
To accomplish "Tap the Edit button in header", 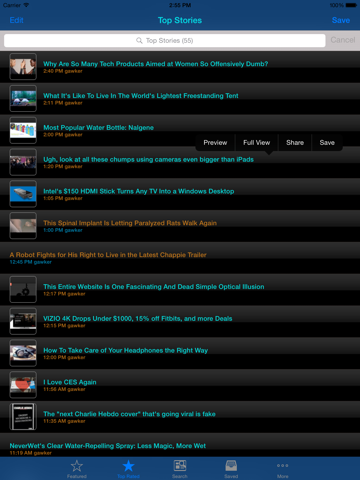I will (x=16, y=20).
